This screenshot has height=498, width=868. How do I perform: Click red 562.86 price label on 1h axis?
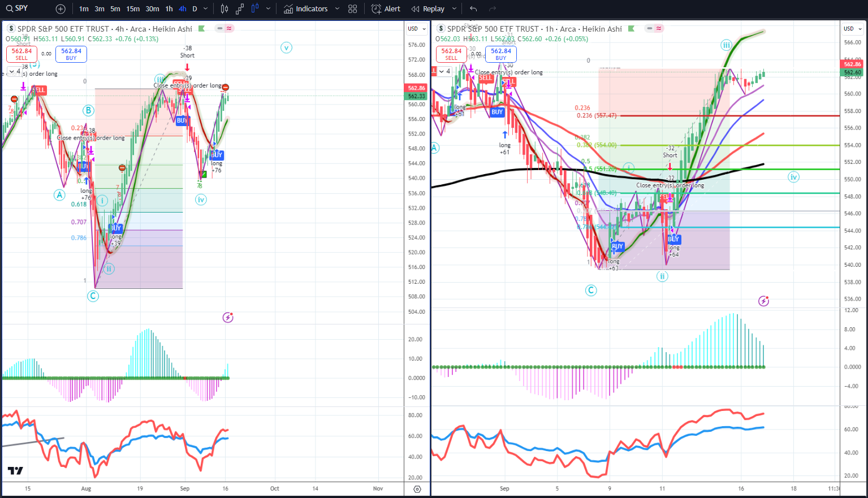(x=852, y=64)
